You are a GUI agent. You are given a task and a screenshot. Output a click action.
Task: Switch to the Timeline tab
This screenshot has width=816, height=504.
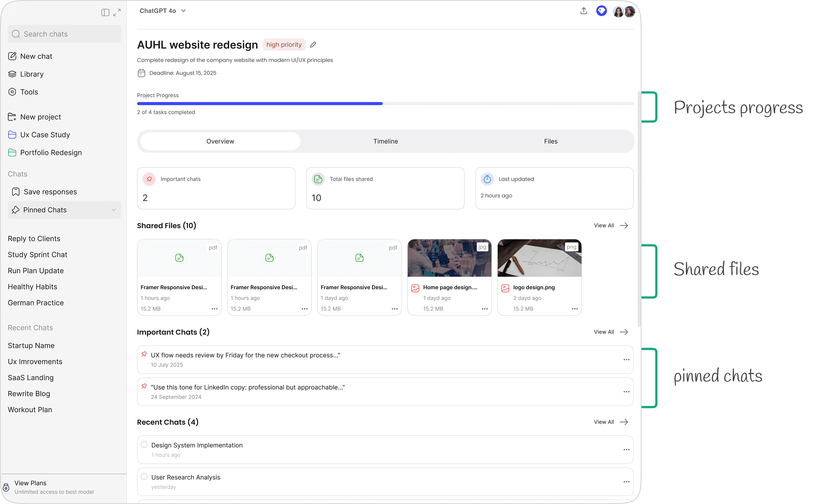[x=385, y=141]
